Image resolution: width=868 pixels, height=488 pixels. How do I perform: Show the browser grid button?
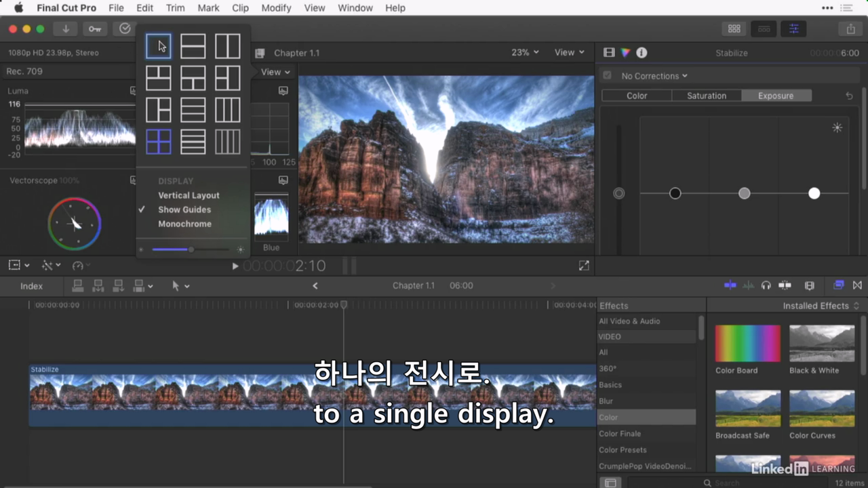pos(734,28)
